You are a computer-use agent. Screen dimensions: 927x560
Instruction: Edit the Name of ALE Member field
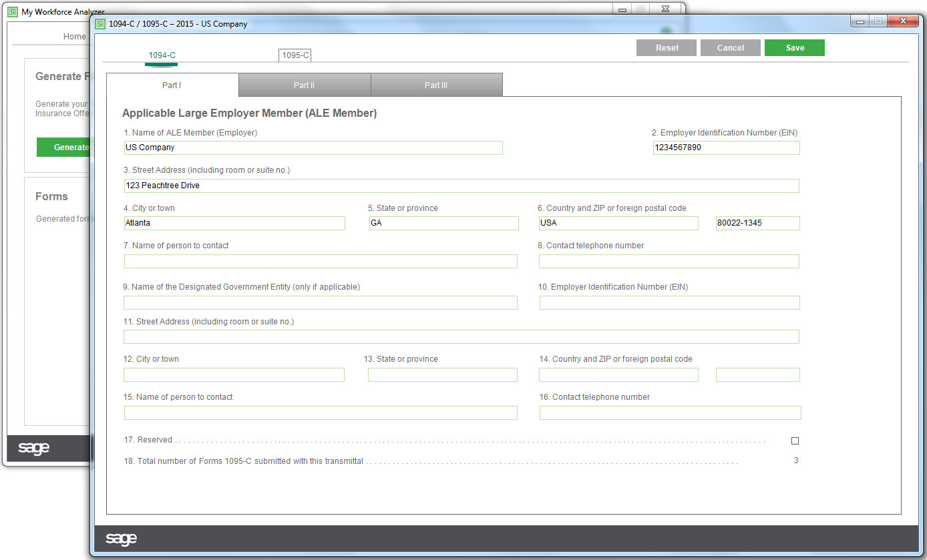tap(313, 148)
